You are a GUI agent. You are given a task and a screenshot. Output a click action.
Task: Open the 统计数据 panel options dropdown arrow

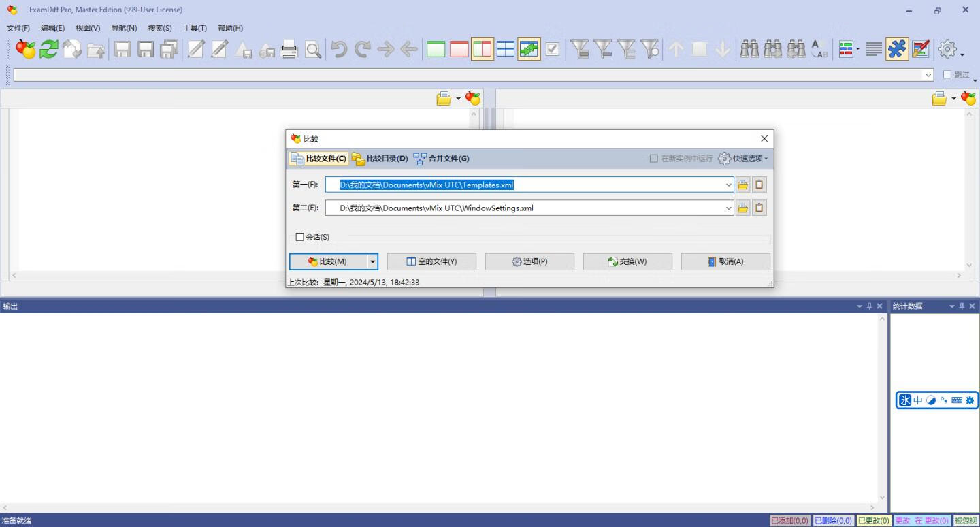[x=952, y=306]
